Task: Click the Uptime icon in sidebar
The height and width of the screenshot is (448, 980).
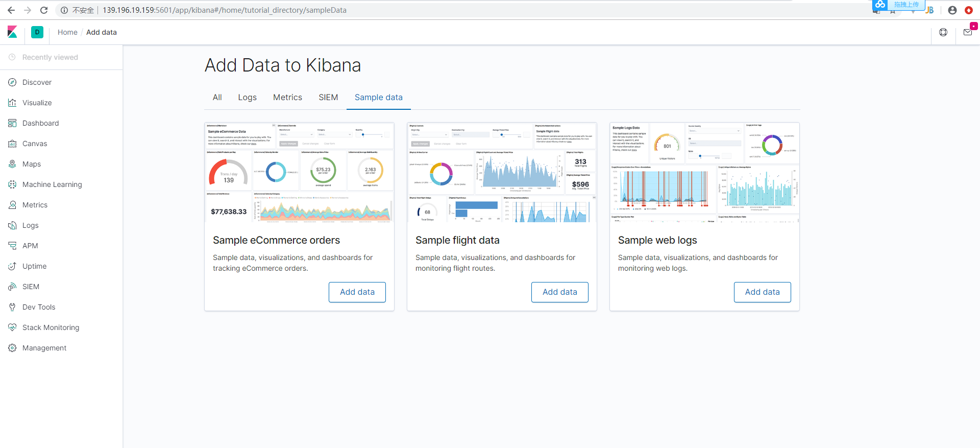Action: (12, 266)
